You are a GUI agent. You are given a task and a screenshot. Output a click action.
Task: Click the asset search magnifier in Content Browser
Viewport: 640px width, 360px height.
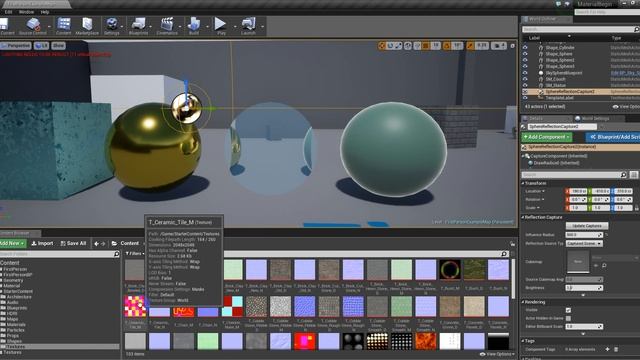tap(504, 254)
